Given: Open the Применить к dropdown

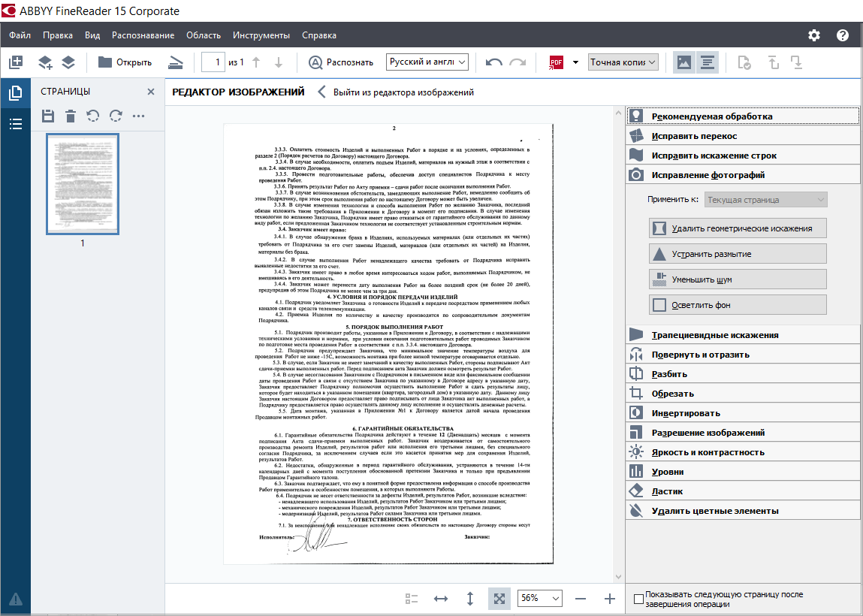Looking at the screenshot, I should 765,200.
